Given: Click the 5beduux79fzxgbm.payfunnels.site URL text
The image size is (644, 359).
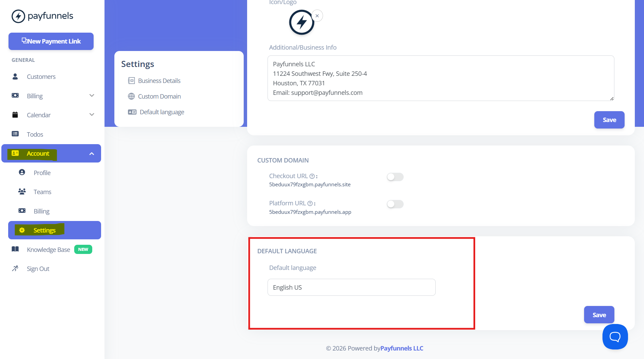Looking at the screenshot, I should [x=310, y=184].
